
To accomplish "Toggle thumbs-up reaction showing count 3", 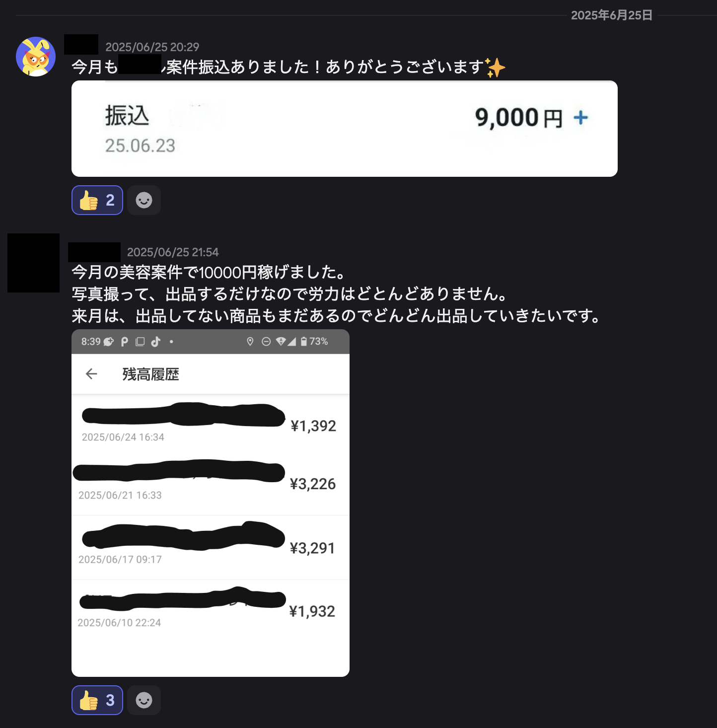I will (x=97, y=700).
